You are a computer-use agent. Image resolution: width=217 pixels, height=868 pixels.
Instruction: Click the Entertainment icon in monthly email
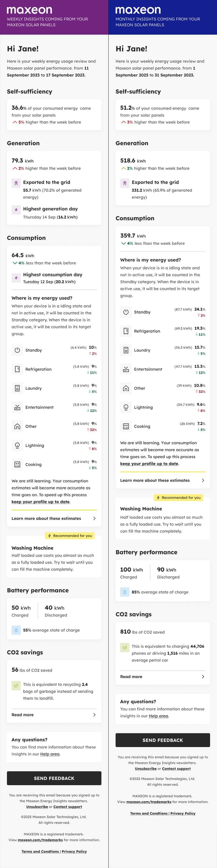(x=126, y=369)
